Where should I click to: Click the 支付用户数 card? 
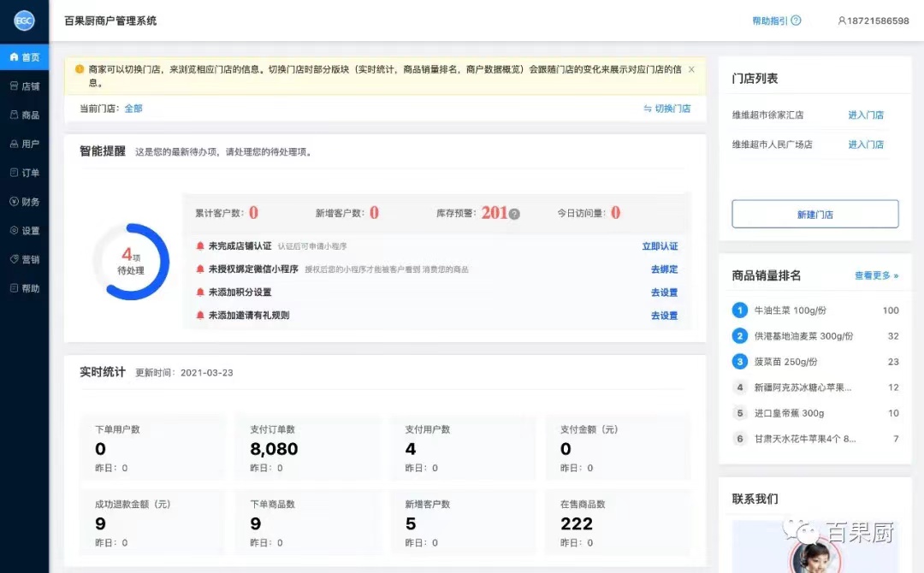(x=463, y=447)
